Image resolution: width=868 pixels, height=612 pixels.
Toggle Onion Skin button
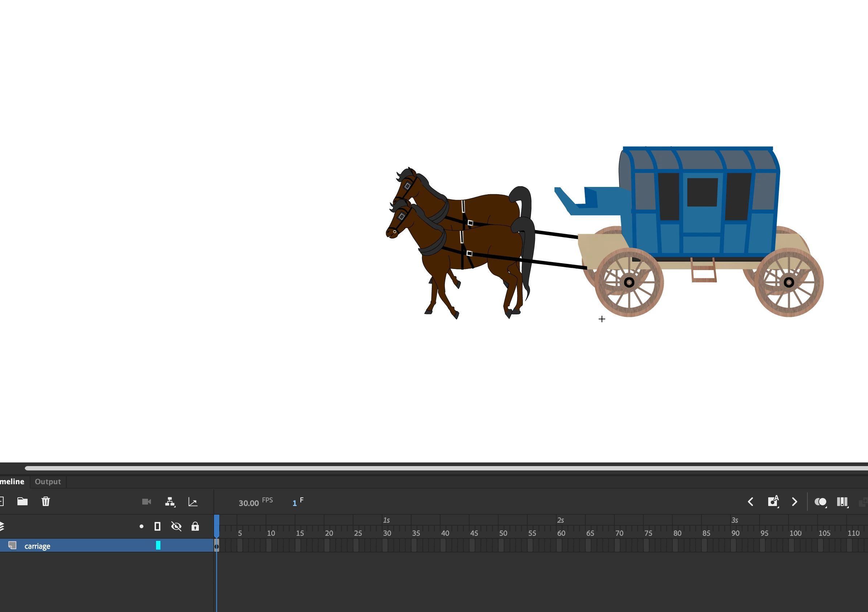coord(820,502)
